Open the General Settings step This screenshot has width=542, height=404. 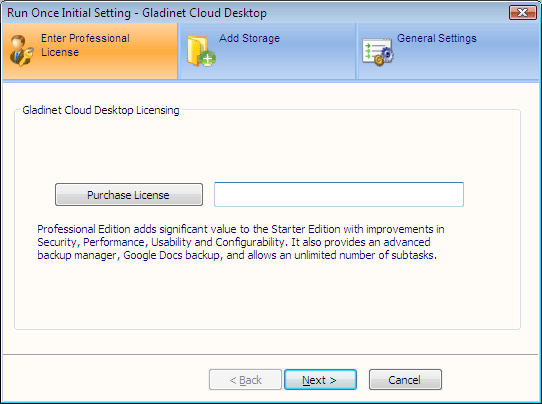tap(437, 38)
